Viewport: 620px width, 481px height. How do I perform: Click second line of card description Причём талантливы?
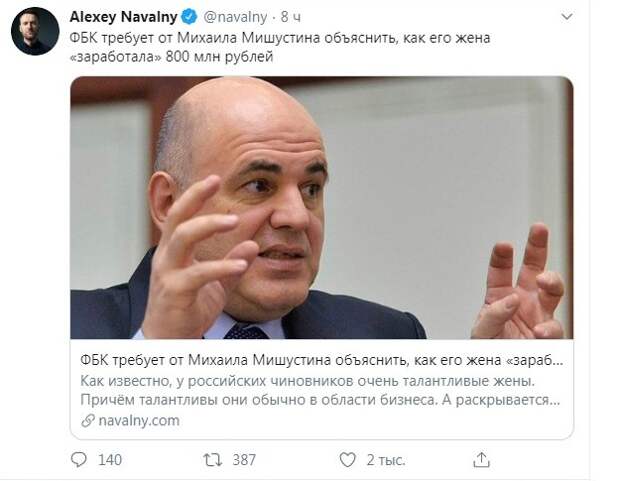click(x=320, y=400)
